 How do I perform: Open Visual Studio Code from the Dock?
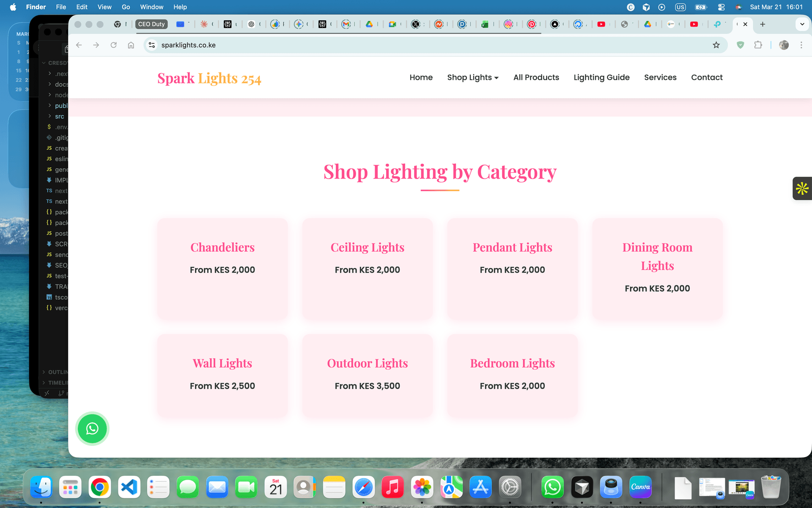click(129, 487)
